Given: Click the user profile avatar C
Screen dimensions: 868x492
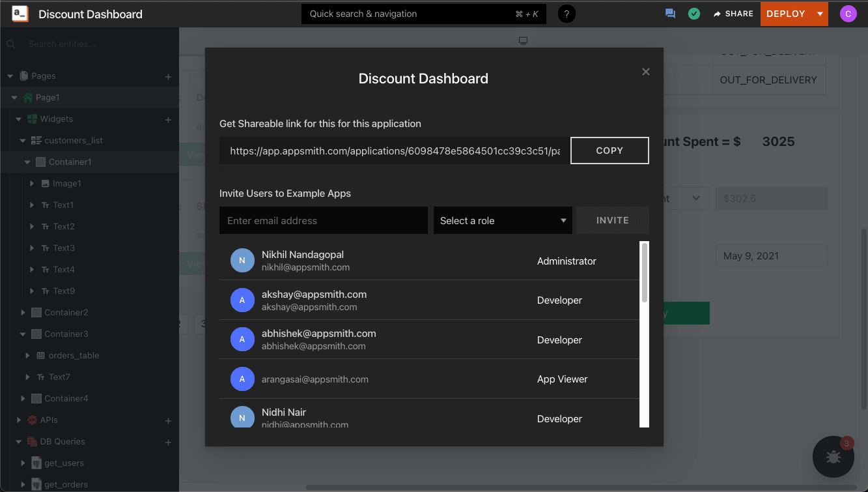Looking at the screenshot, I should pos(848,14).
